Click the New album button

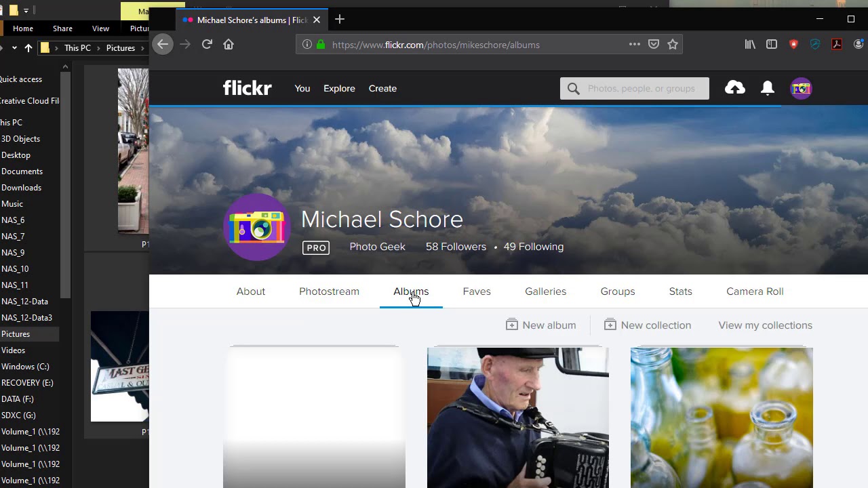point(541,325)
